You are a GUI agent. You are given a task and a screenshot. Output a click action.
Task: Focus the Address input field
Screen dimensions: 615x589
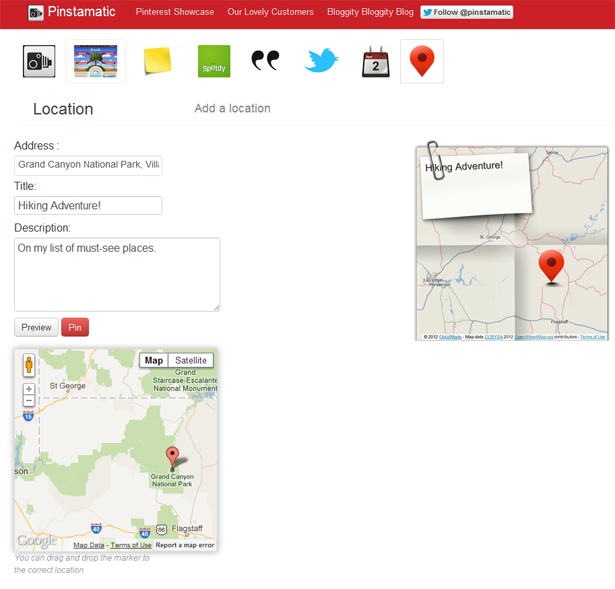[88, 165]
